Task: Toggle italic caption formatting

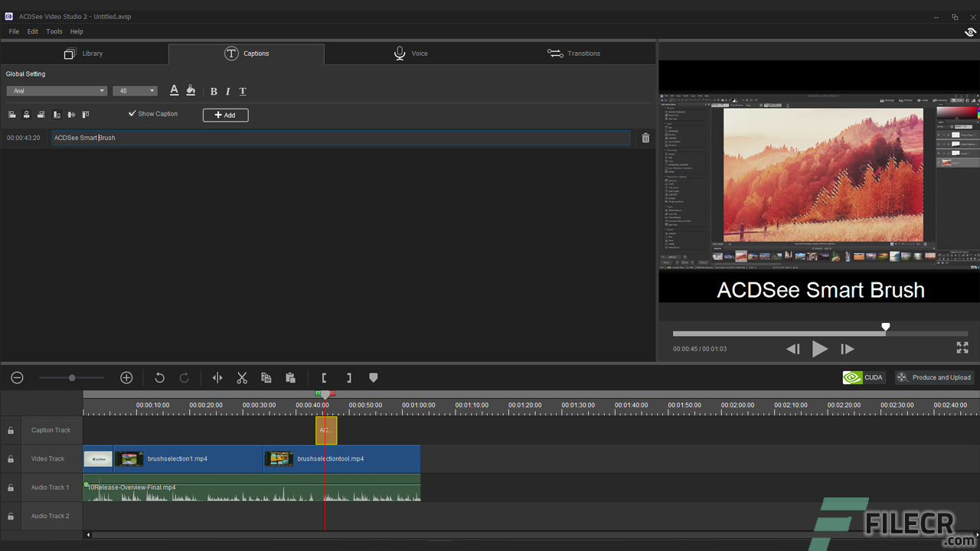Action: coord(227,91)
